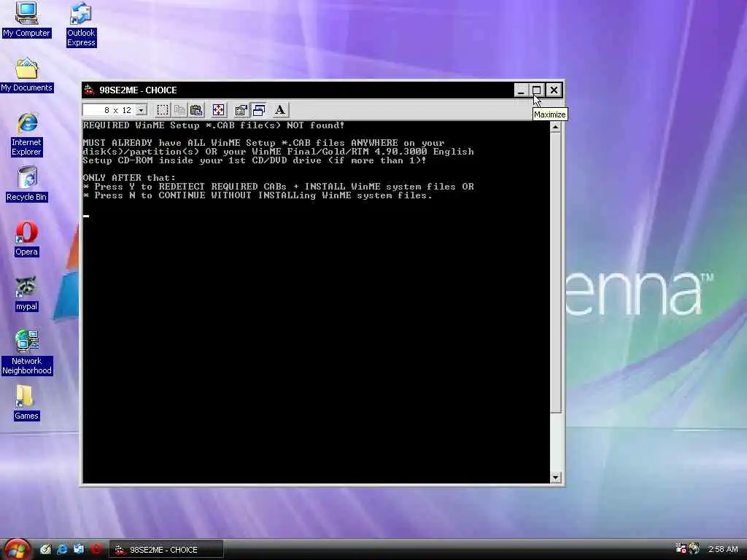Click the Paste clipboard toolbar icon
The height and width of the screenshot is (560, 747).
click(196, 110)
